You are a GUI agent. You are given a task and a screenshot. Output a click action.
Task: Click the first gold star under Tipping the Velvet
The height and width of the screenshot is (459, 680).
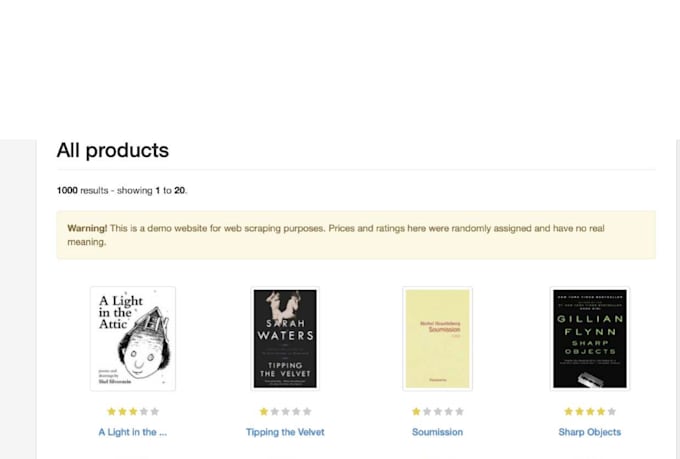pyautogui.click(x=264, y=411)
